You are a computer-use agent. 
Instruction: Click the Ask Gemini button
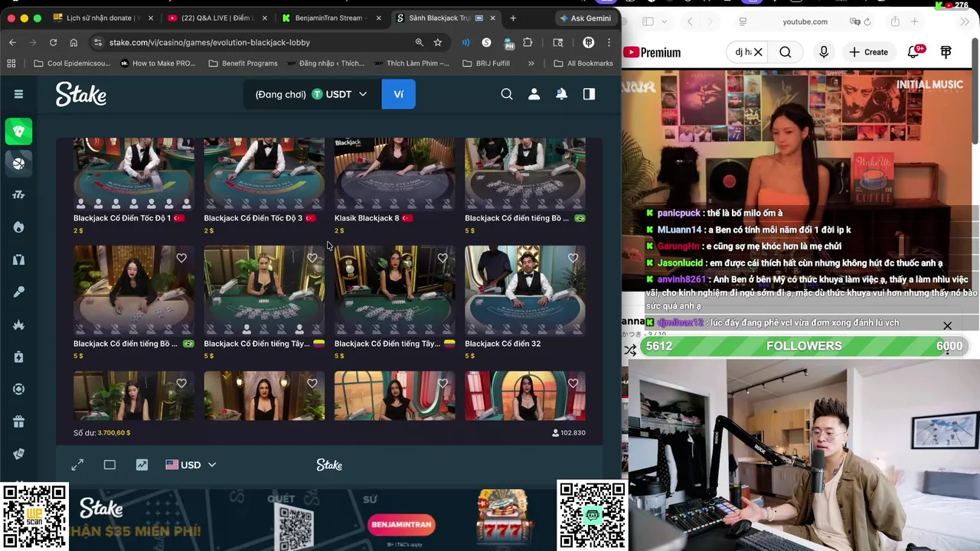585,18
